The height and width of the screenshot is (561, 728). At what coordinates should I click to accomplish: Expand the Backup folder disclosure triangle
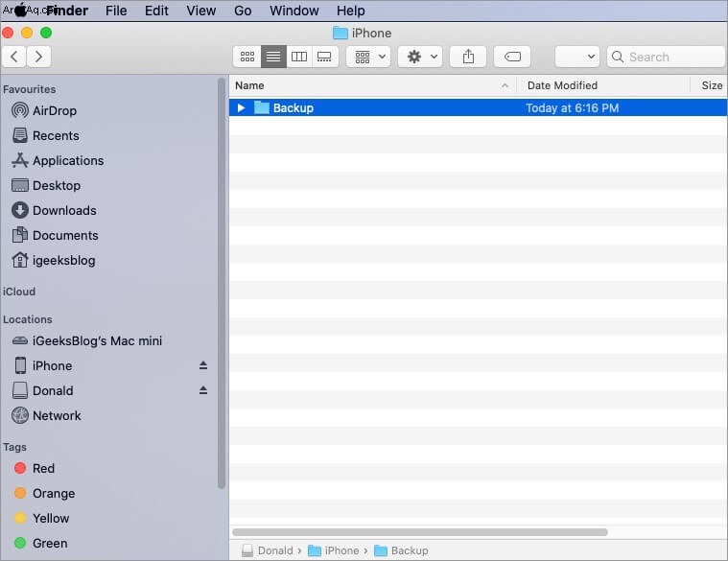coord(241,108)
